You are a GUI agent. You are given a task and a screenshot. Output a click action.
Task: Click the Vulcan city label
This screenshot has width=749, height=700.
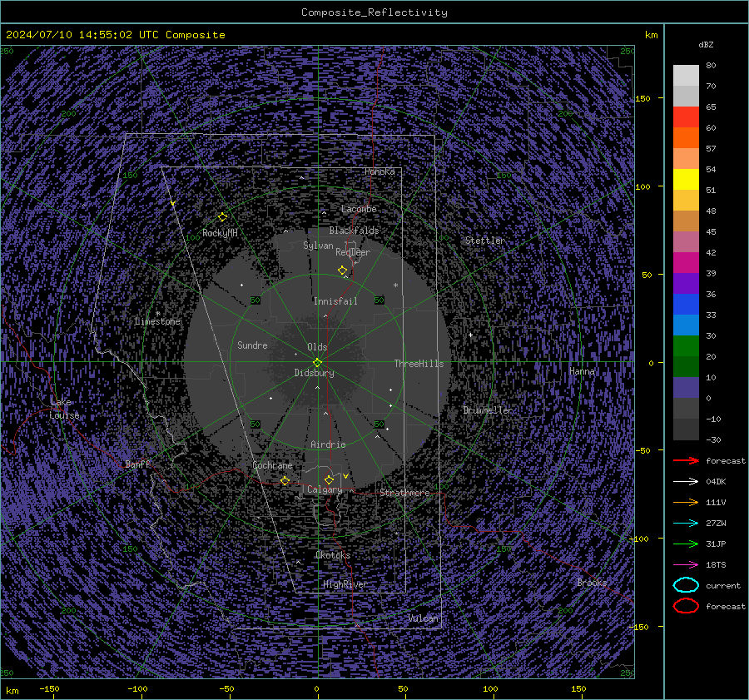424,618
